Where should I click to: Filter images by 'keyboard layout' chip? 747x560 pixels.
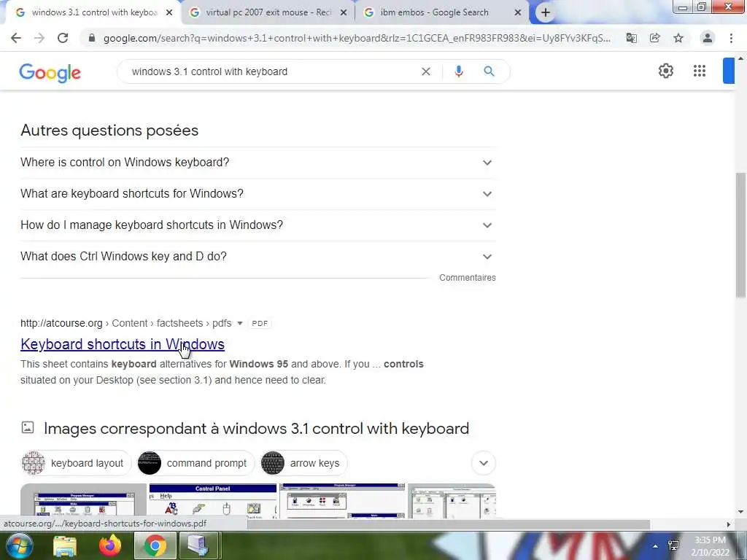coord(76,463)
